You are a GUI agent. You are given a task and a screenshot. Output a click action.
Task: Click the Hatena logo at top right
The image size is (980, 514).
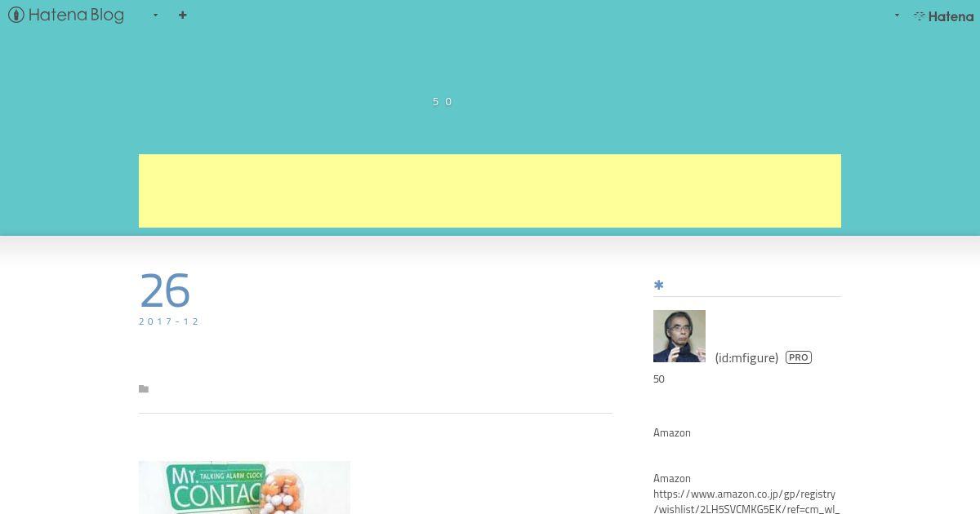pyautogui.click(x=943, y=16)
